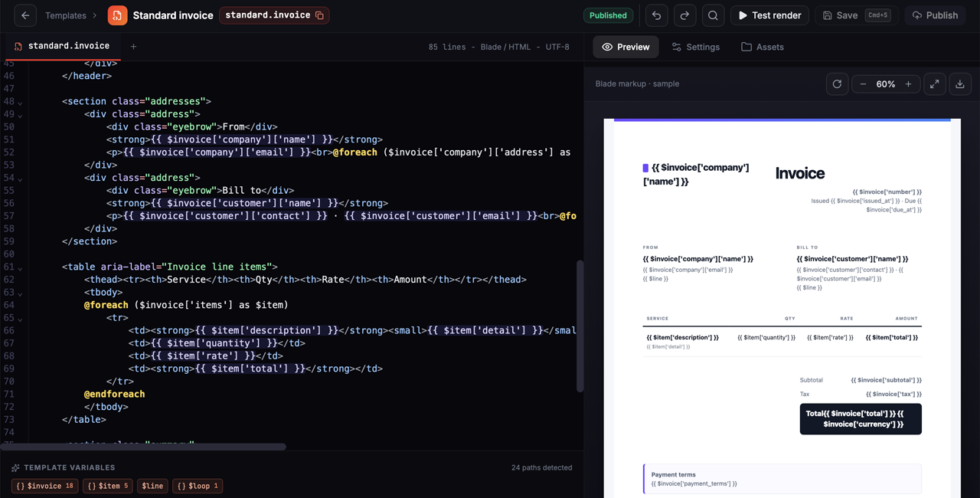Click the "Invoice" heading in preview
Screen dimensions: 980x498
tap(800, 173)
